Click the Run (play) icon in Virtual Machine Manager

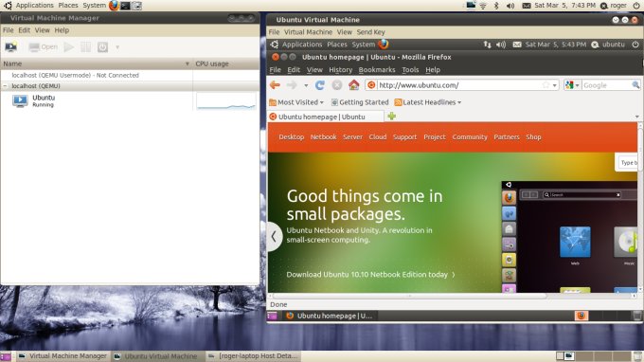(69, 47)
